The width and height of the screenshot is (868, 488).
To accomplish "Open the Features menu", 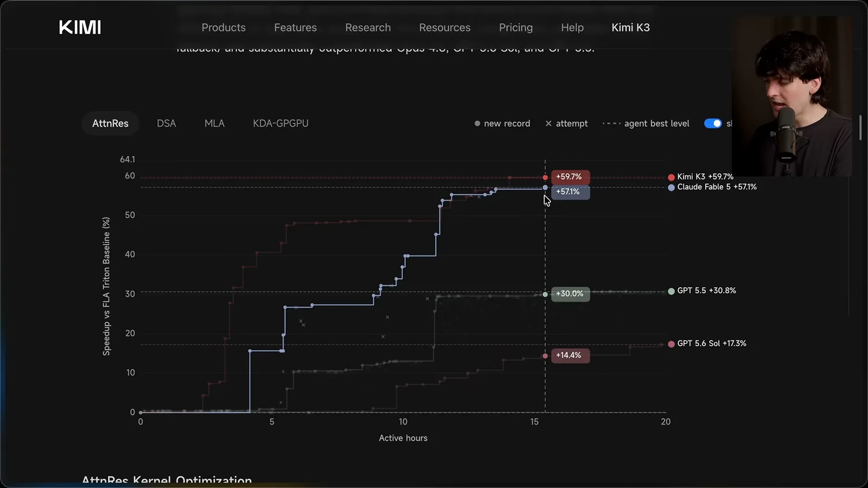I will [295, 28].
